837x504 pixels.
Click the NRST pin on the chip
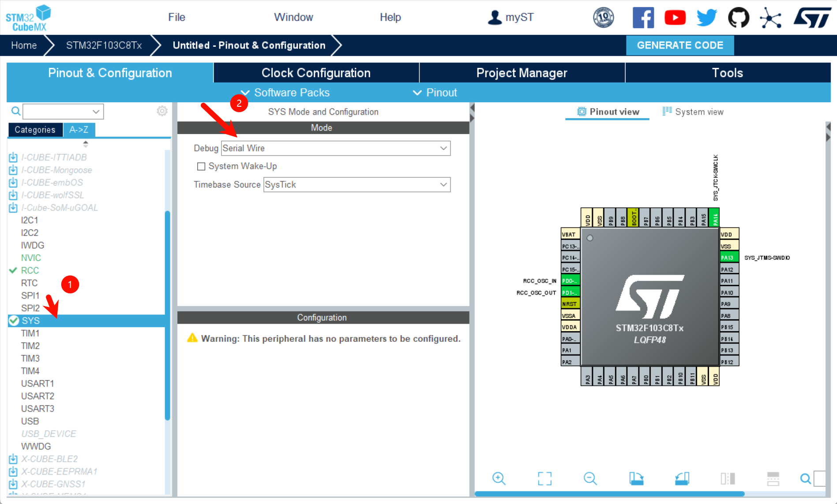570,304
